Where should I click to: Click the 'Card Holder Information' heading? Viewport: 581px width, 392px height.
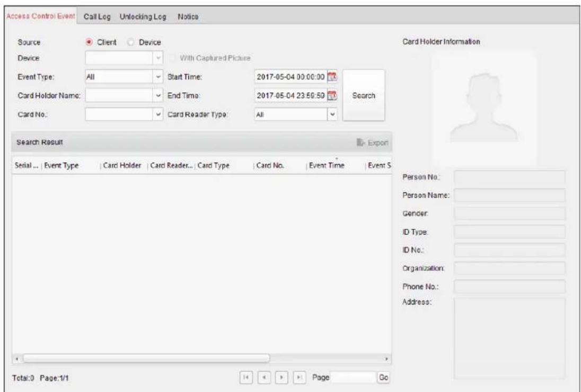click(x=441, y=42)
